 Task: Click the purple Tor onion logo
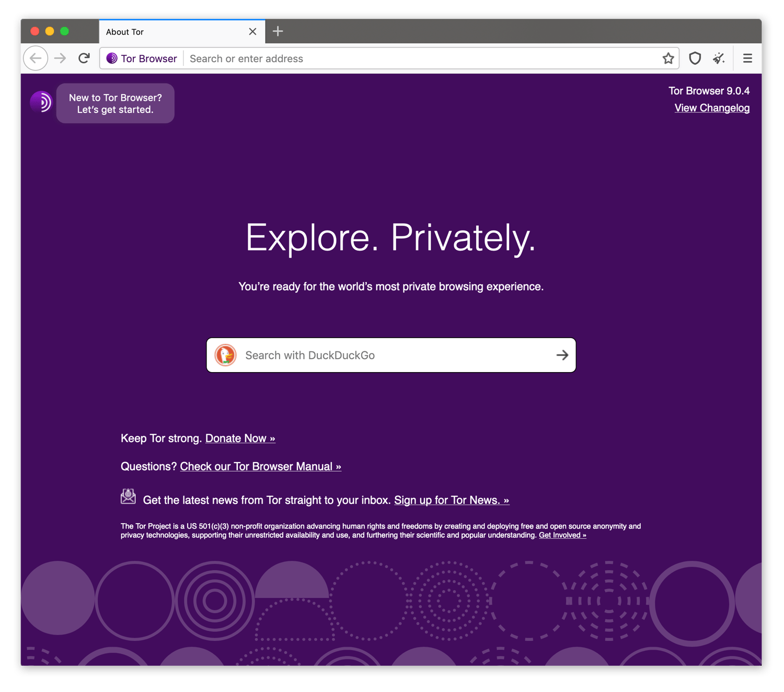pos(41,102)
